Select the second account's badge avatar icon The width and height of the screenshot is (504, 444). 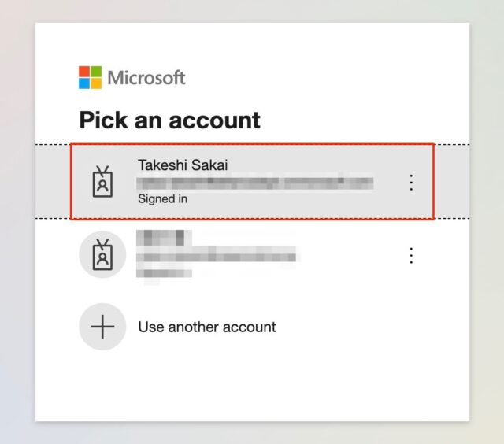pyautogui.click(x=102, y=254)
